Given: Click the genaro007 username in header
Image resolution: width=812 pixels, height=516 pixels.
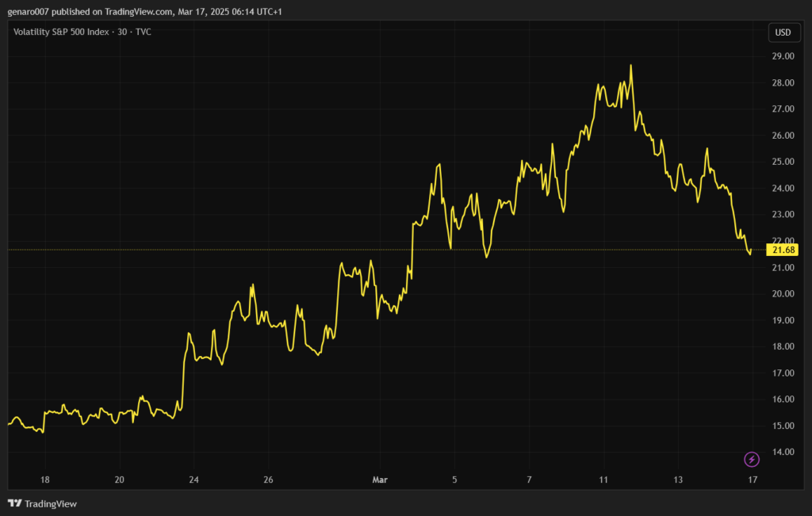Looking at the screenshot, I should point(30,11).
